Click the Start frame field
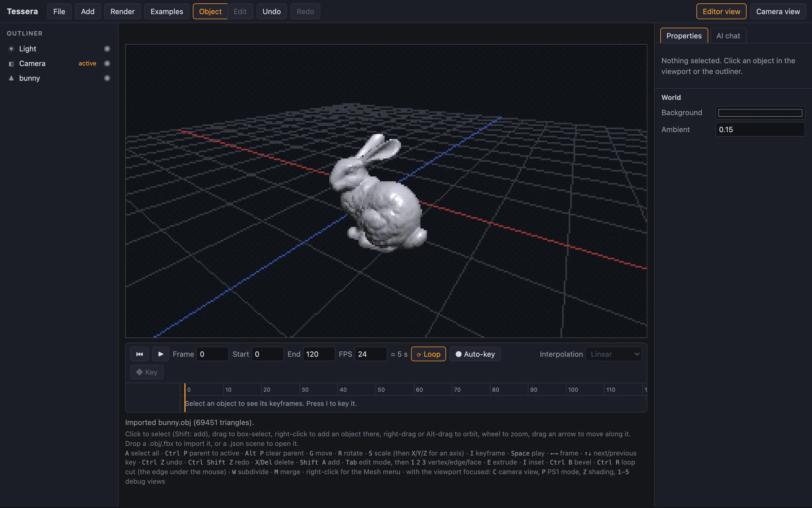The width and height of the screenshot is (812, 508). pyautogui.click(x=267, y=354)
